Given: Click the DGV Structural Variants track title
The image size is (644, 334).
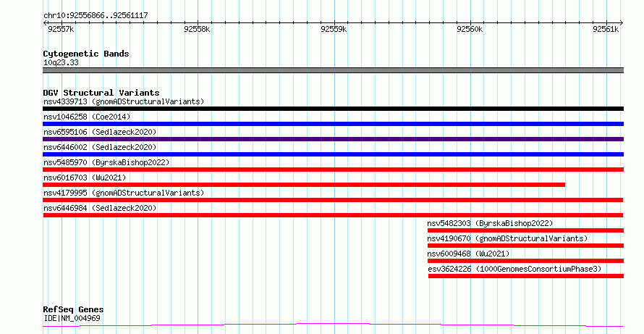Looking at the screenshot, I should point(101,93).
